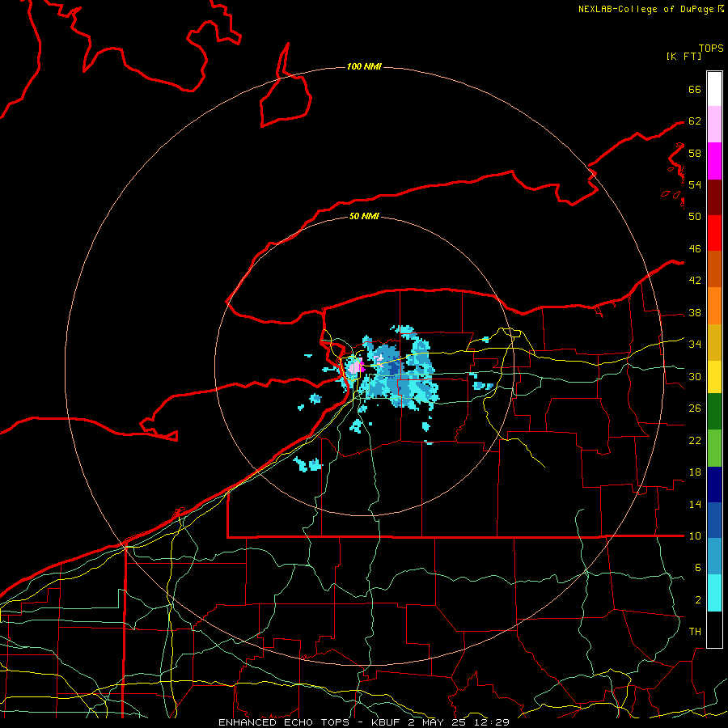Click the 66 value on the scale
The height and width of the screenshot is (728, 728).
(x=695, y=89)
